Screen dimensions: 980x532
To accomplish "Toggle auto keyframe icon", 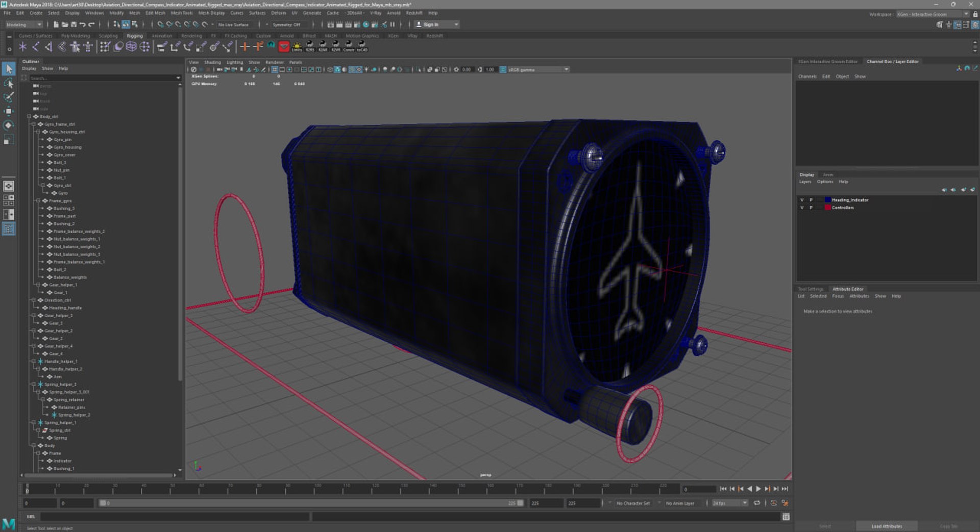I will click(774, 503).
